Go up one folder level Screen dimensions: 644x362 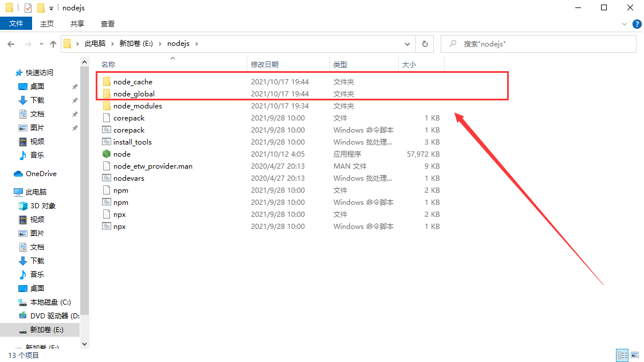[53, 44]
